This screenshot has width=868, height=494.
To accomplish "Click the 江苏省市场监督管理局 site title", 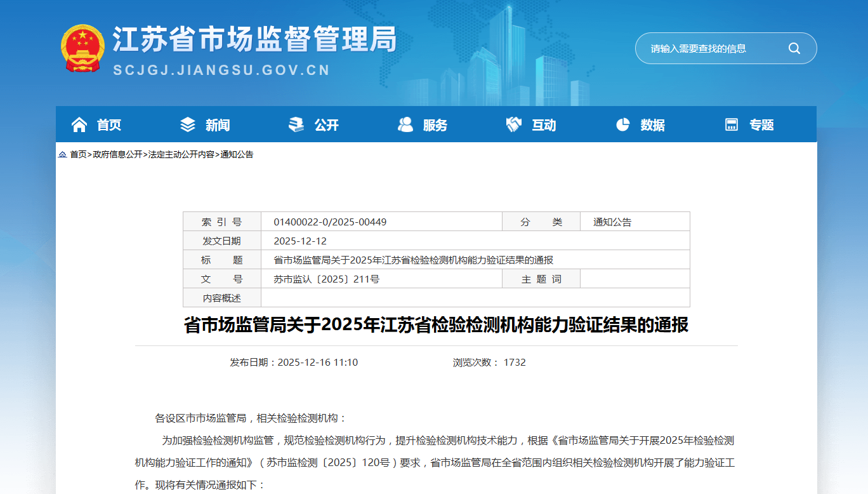I will pos(254,41).
